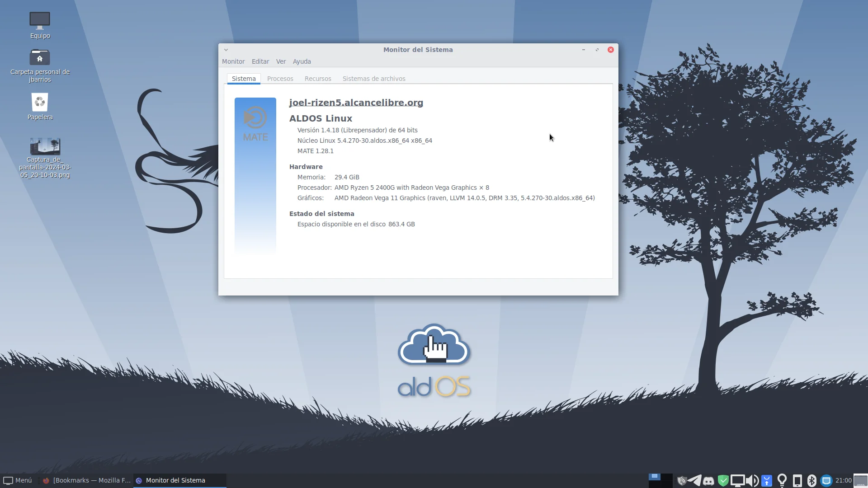Click the MATE 1.28.1 version text
The width and height of the screenshot is (868, 488).
pos(315,151)
